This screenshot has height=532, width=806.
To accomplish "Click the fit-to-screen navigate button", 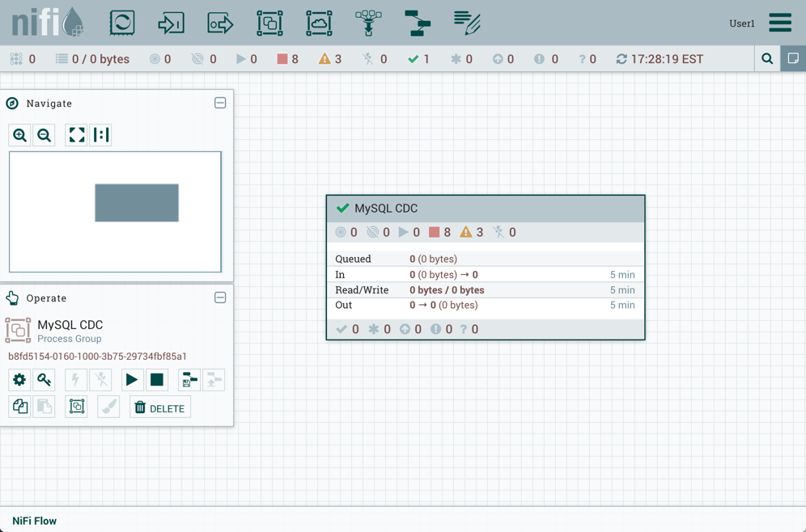I will (x=77, y=135).
